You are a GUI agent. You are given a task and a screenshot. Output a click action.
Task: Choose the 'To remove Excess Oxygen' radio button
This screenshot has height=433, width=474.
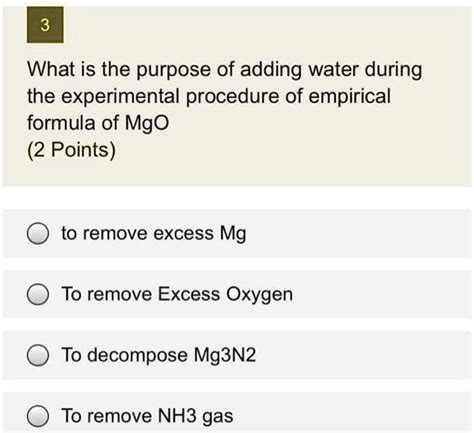click(38, 294)
